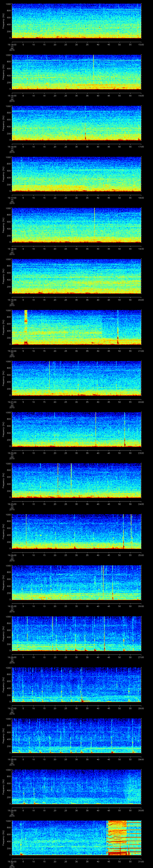Select the spike near 43 seconds in the 19:26 spectrogram
The height and width of the screenshot is (868, 153).
(105, 633)
